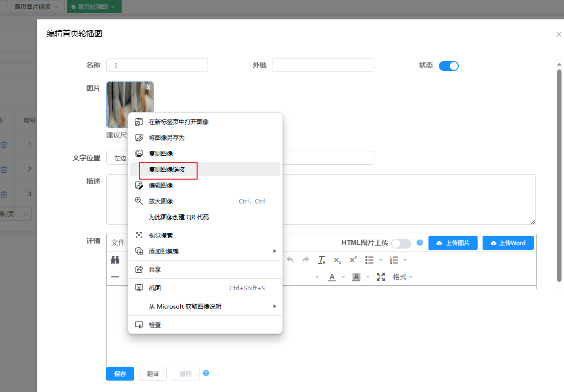Click the clear formatting icon

(x=322, y=260)
